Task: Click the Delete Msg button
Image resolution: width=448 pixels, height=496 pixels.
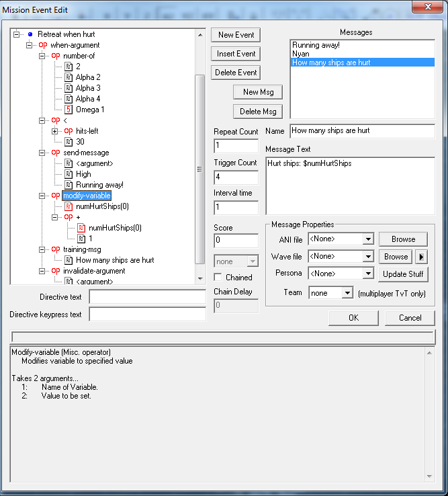Action: tap(258, 112)
